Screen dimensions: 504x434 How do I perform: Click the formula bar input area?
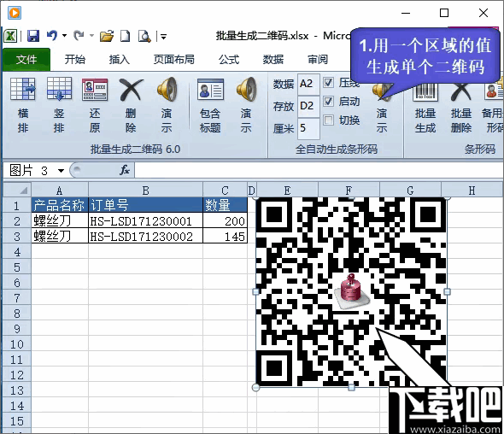pos(319,170)
